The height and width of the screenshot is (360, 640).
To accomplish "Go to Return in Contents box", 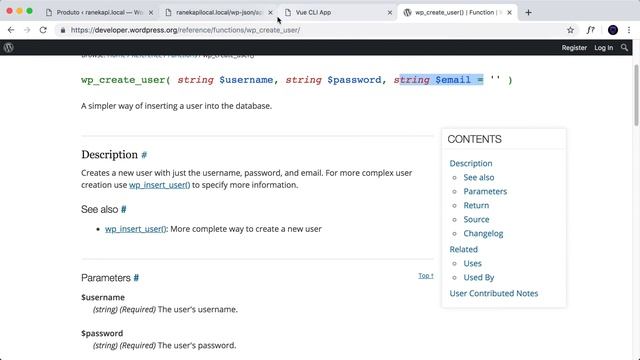I will point(476,205).
